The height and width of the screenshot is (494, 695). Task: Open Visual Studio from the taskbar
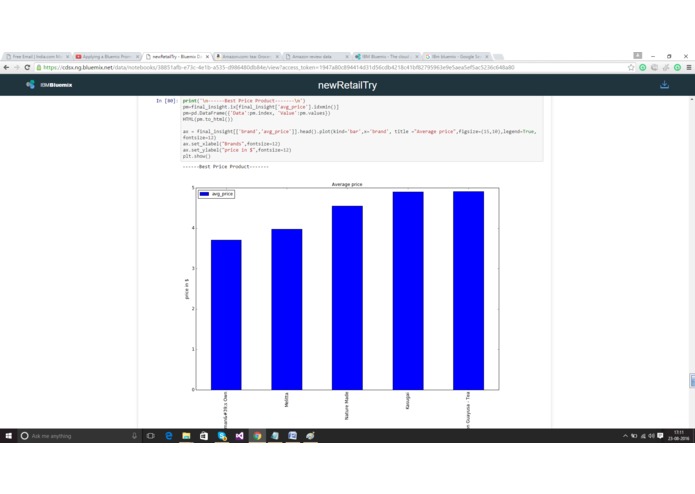tap(239, 436)
